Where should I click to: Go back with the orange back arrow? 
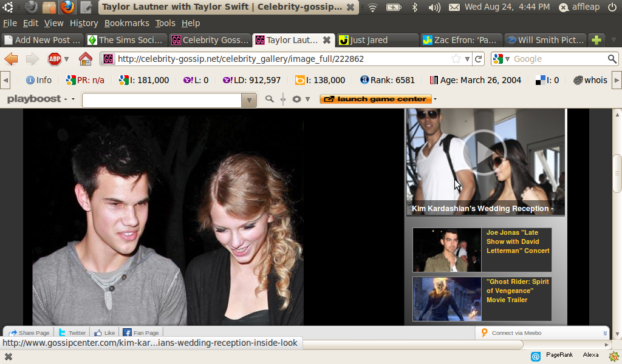point(11,59)
